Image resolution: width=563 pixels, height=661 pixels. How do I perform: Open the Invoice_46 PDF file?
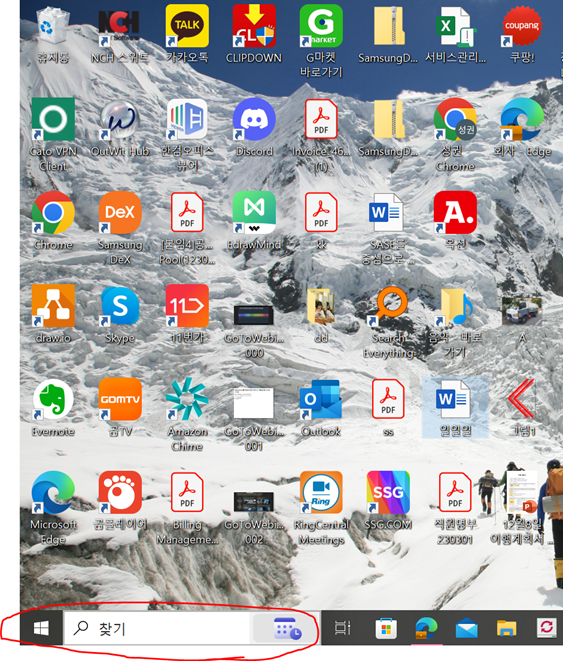pyautogui.click(x=321, y=119)
